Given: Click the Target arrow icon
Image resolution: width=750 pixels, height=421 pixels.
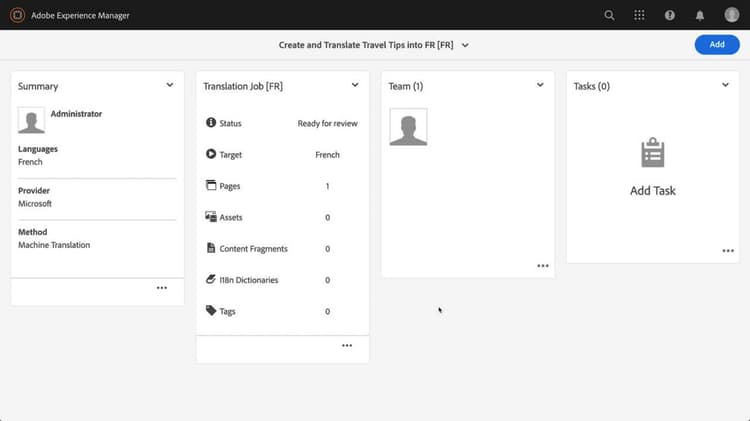Looking at the screenshot, I should (211, 154).
